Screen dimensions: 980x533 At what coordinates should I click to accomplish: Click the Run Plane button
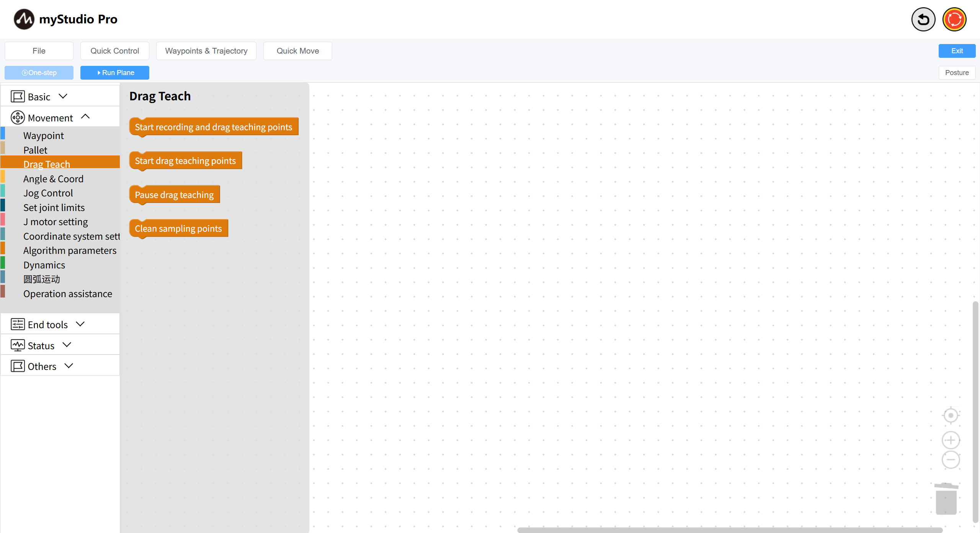pos(115,73)
